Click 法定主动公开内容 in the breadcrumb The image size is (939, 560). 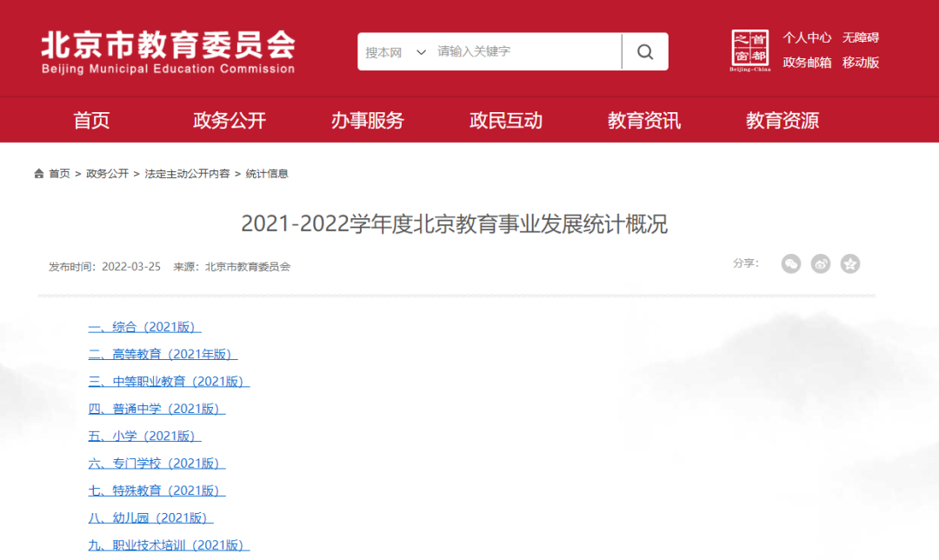tap(187, 174)
